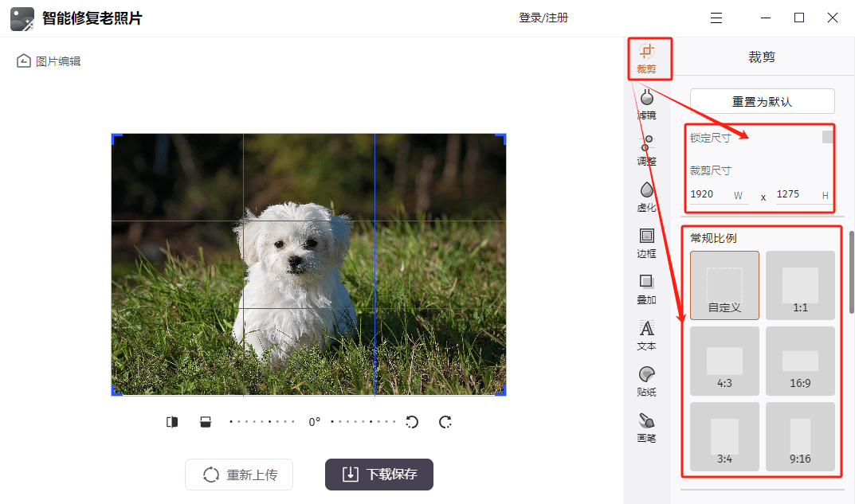This screenshot has height=504, width=855.
Task: Flip the image horizontally
Action: coord(172,422)
